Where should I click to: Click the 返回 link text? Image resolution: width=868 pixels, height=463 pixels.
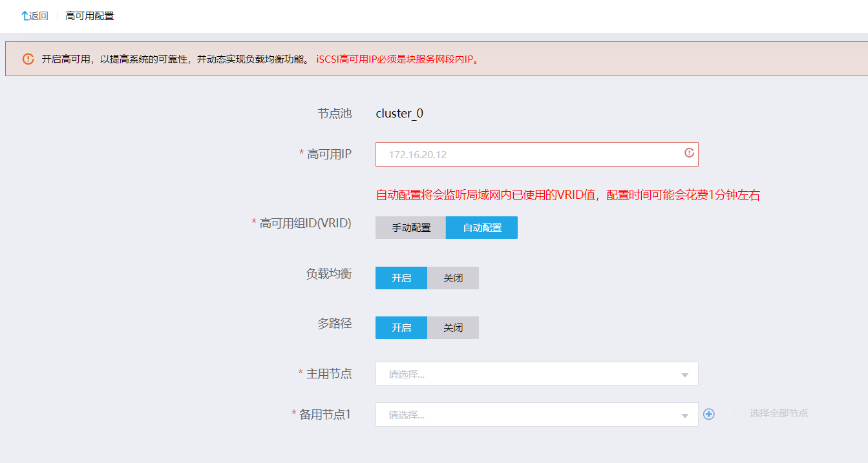tap(39, 15)
